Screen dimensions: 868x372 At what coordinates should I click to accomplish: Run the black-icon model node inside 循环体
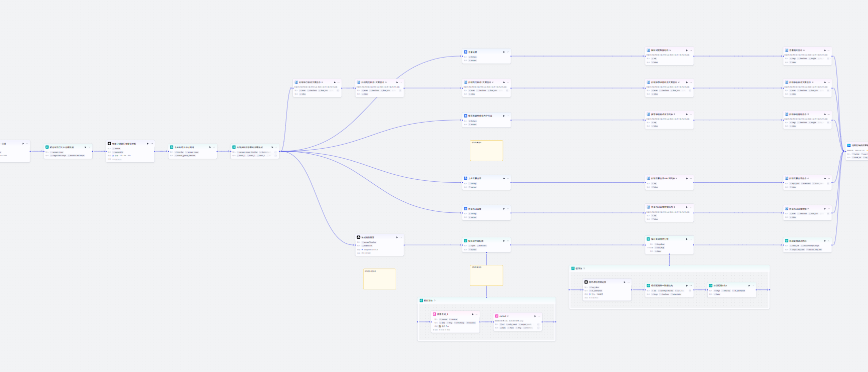click(x=624, y=282)
